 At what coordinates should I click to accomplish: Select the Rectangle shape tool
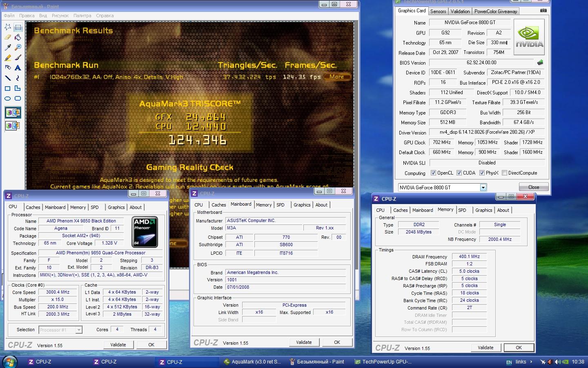pyautogui.click(x=8, y=88)
